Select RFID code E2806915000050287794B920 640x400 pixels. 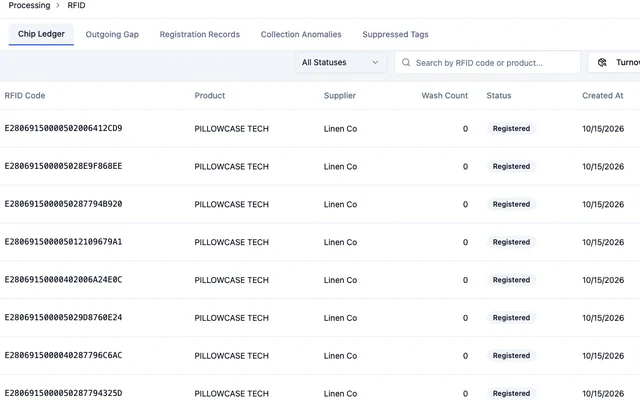63,204
